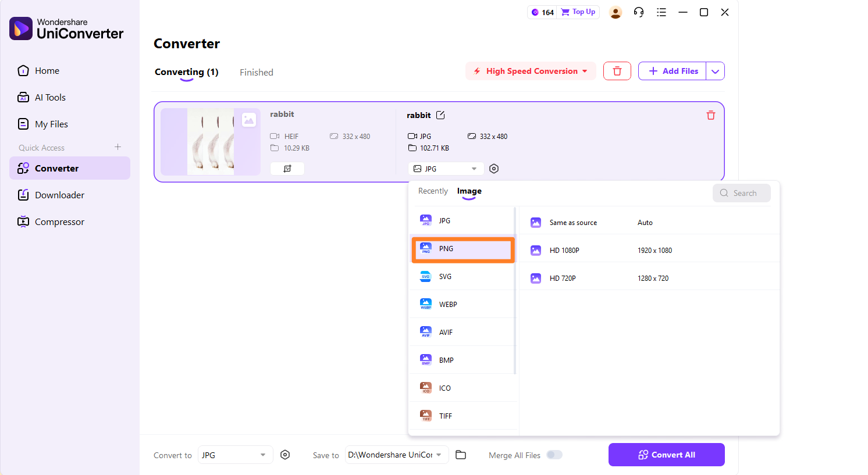868x475 pixels.
Task: Delete the rabbit file from the list
Action: [x=710, y=115]
